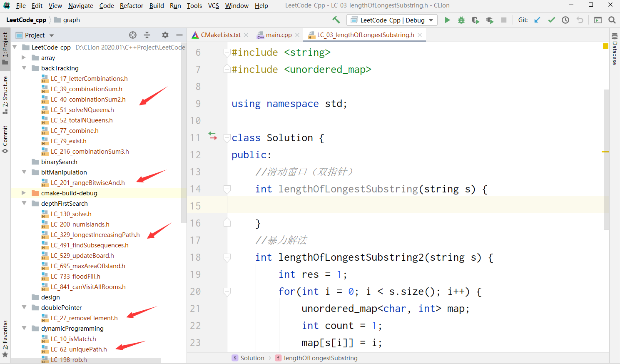Update project via Git blue arrow
620x364 pixels.
538,20
